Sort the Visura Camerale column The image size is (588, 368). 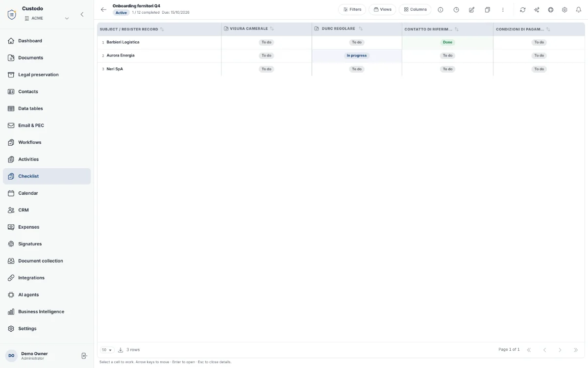(272, 29)
